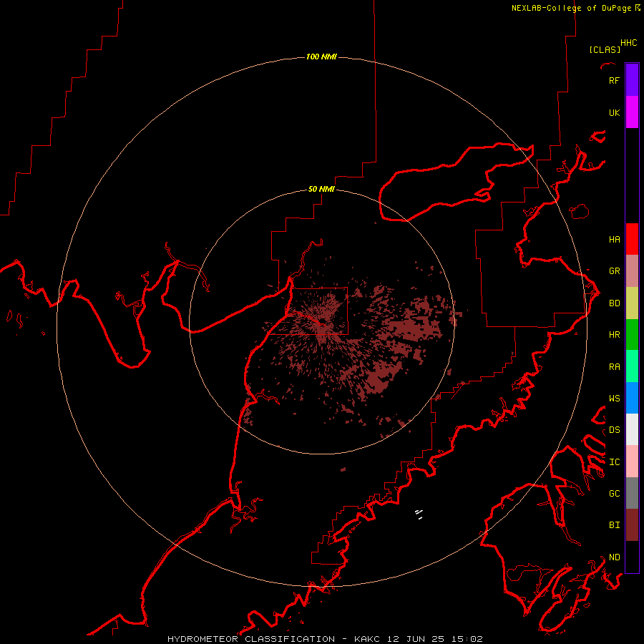This screenshot has height=644, width=644.
Task: Click the UK magenta legend swatch
Action: (x=632, y=112)
